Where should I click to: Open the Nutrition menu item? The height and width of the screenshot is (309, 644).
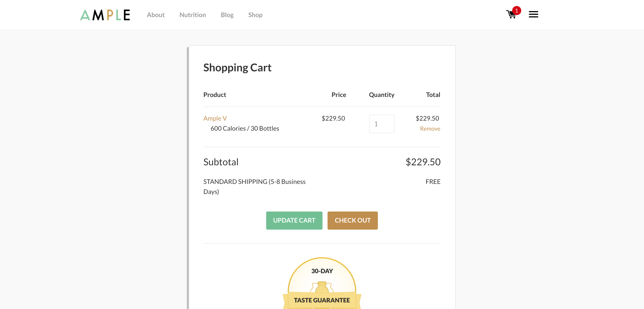pyautogui.click(x=193, y=15)
